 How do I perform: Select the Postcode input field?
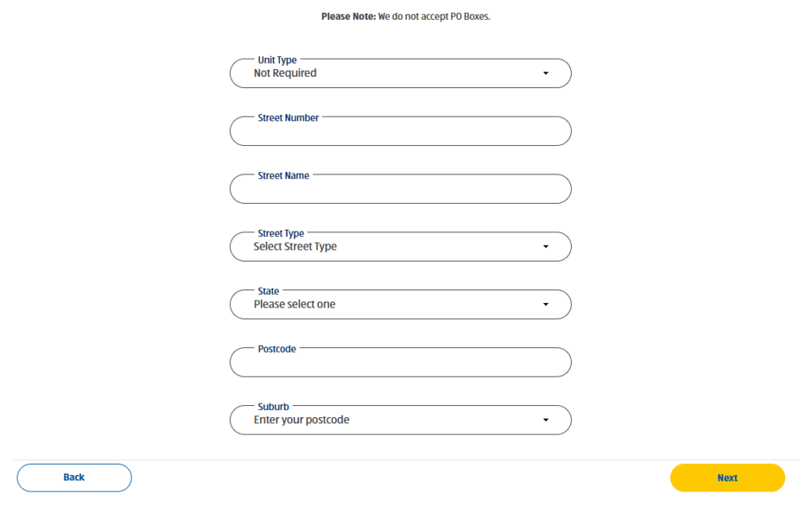tap(400, 365)
